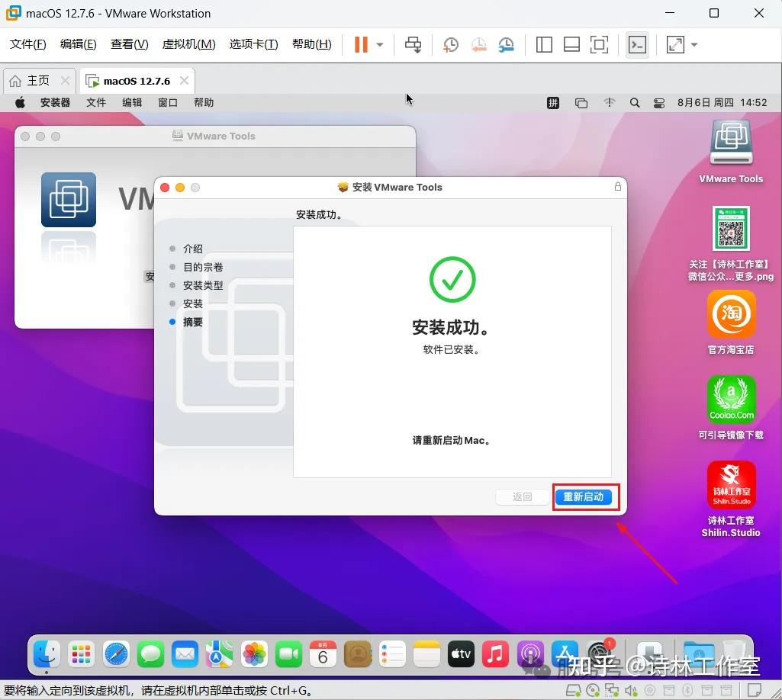Select the 摘要 step in installer sidebar
782x700 pixels.
pos(192,322)
